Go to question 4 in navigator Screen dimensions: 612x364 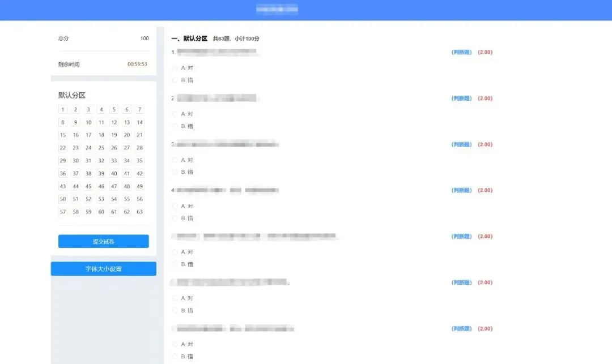pos(101,109)
